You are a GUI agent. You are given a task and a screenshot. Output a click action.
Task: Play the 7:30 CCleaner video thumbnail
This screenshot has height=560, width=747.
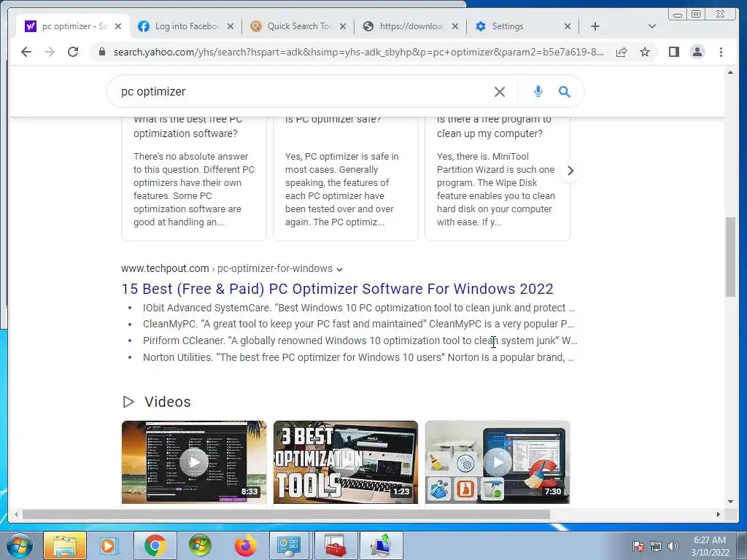click(498, 462)
